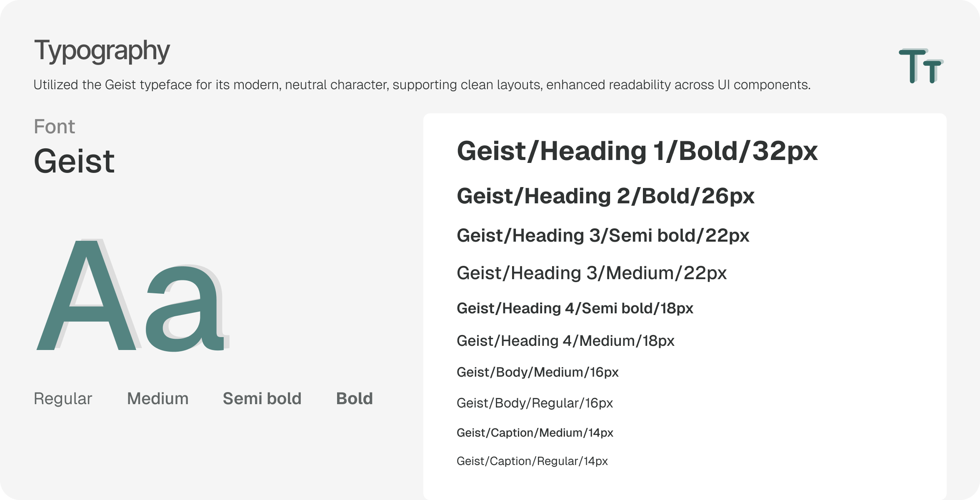
Task: Click the large teal Aa specimen
Action: click(132, 295)
